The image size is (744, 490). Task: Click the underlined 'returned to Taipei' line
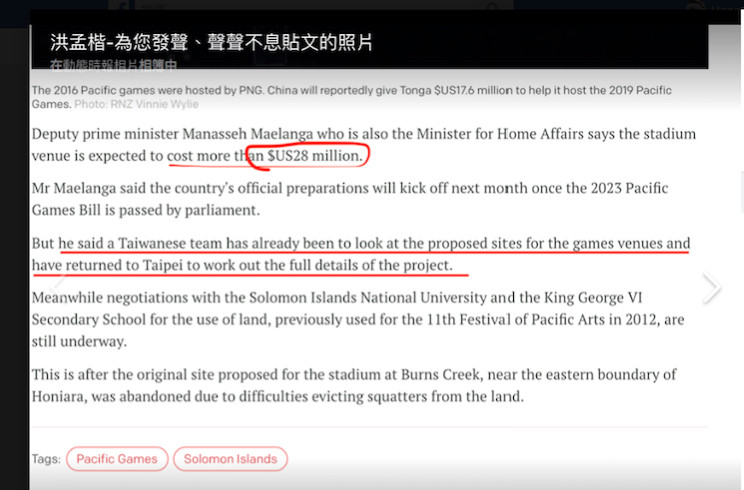click(250, 266)
